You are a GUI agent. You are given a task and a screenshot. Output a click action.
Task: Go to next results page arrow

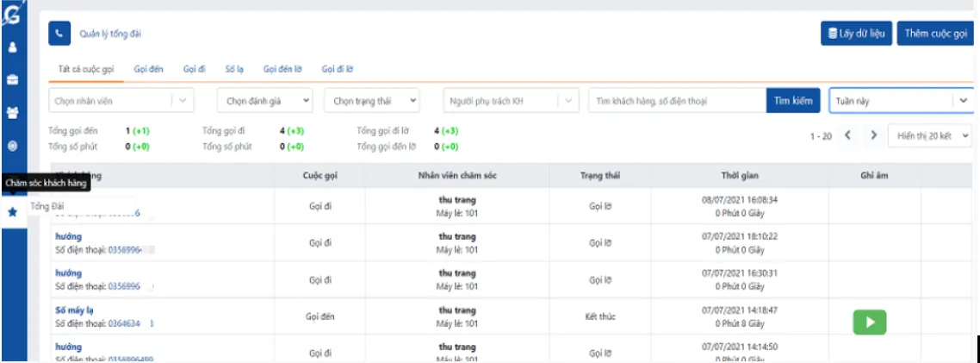pyautogui.click(x=874, y=135)
